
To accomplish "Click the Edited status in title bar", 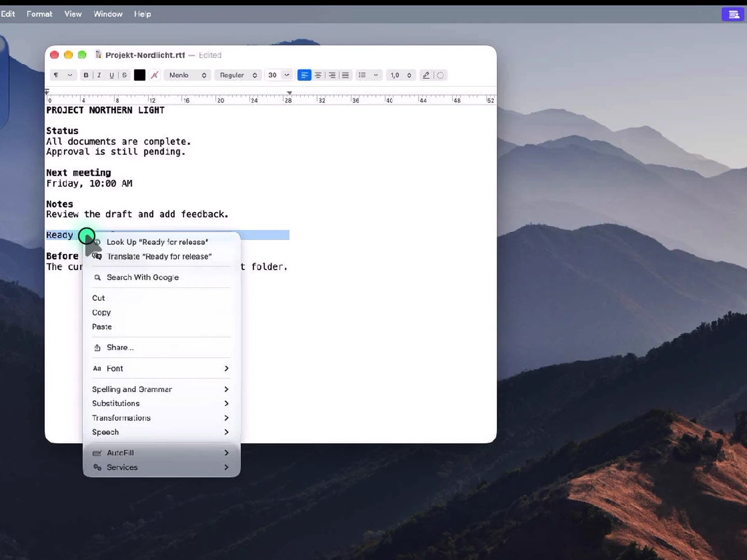I will click(210, 55).
